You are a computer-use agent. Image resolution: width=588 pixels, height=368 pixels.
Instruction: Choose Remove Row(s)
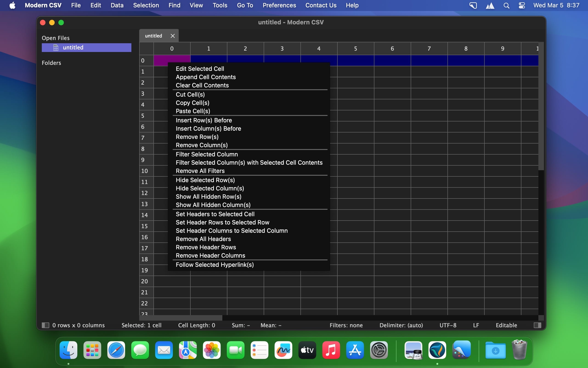point(197,137)
